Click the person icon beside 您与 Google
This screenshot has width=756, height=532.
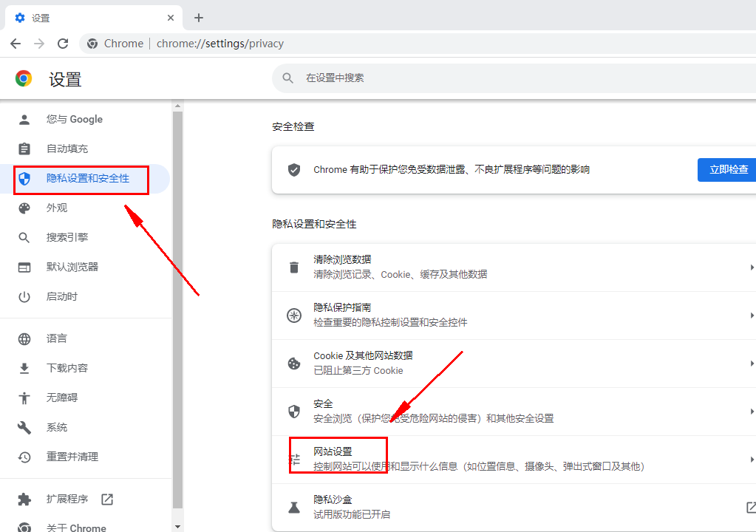[24, 120]
